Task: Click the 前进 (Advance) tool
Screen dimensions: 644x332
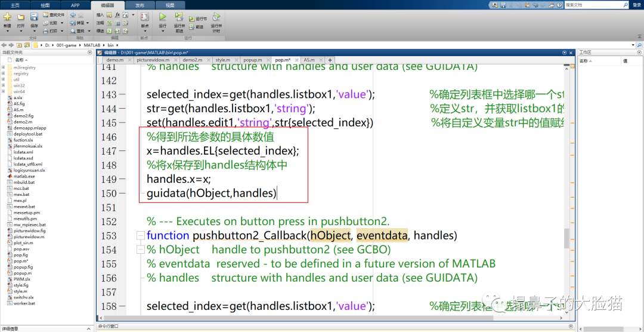Action: pos(196,27)
